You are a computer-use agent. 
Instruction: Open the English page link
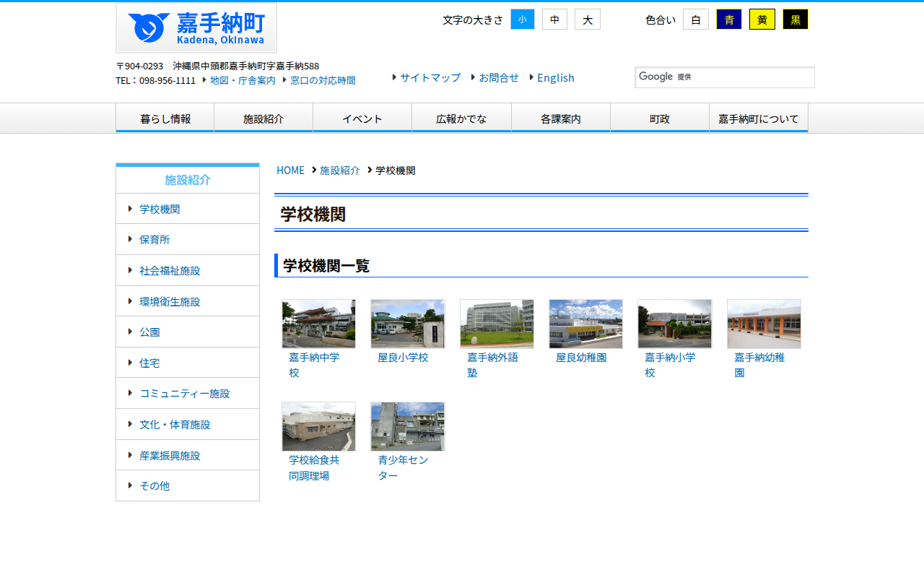click(555, 77)
